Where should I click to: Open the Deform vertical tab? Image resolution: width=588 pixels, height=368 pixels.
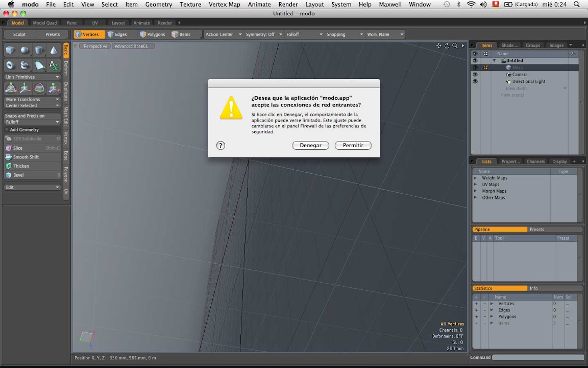point(66,68)
